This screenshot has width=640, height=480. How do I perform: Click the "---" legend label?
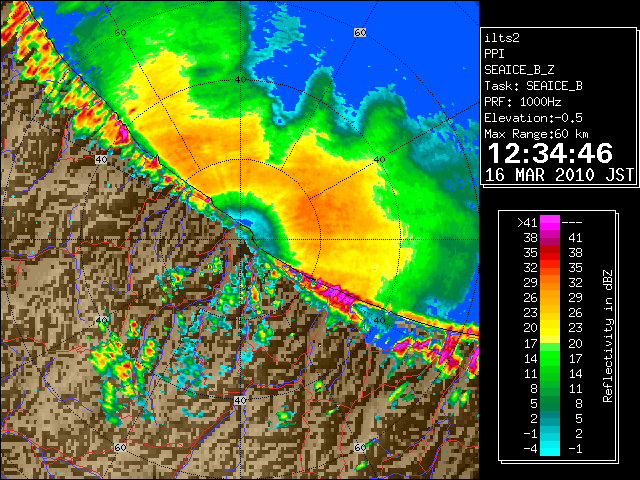[x=572, y=222]
